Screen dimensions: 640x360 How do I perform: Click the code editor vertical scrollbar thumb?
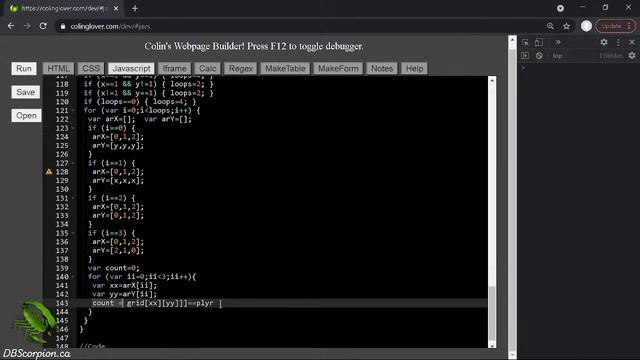[x=492, y=313]
